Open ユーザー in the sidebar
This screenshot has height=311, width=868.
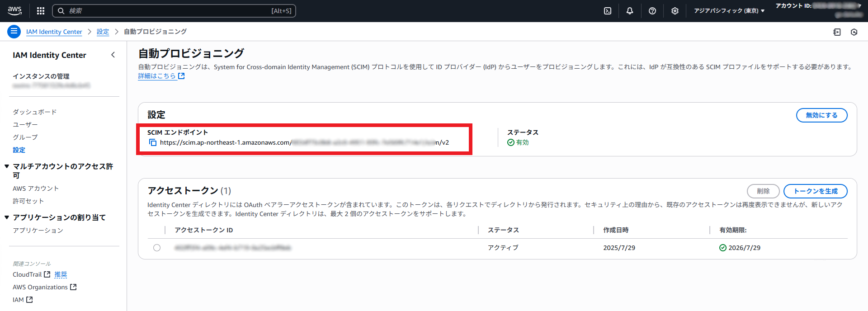point(25,124)
